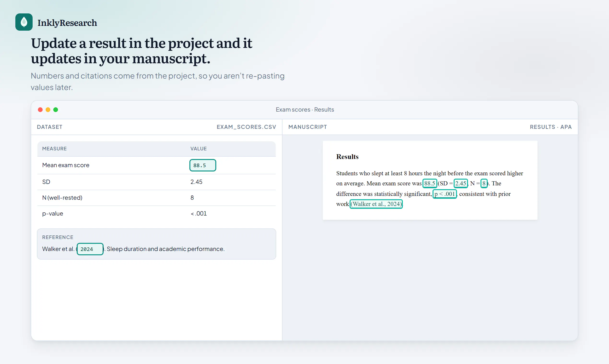Viewport: 609px width, 364px height.
Task: Click the yellow minimize window dot
Action: 48,110
